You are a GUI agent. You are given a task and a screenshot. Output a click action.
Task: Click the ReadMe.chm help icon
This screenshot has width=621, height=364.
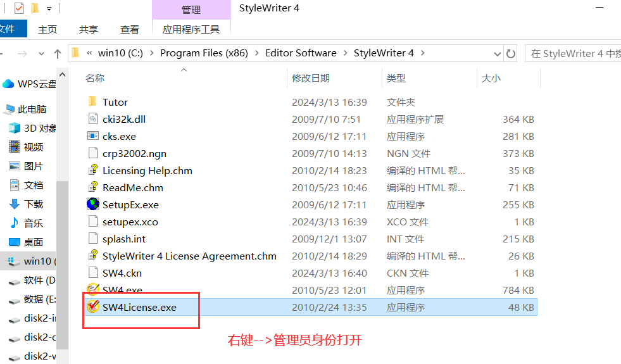click(92, 187)
